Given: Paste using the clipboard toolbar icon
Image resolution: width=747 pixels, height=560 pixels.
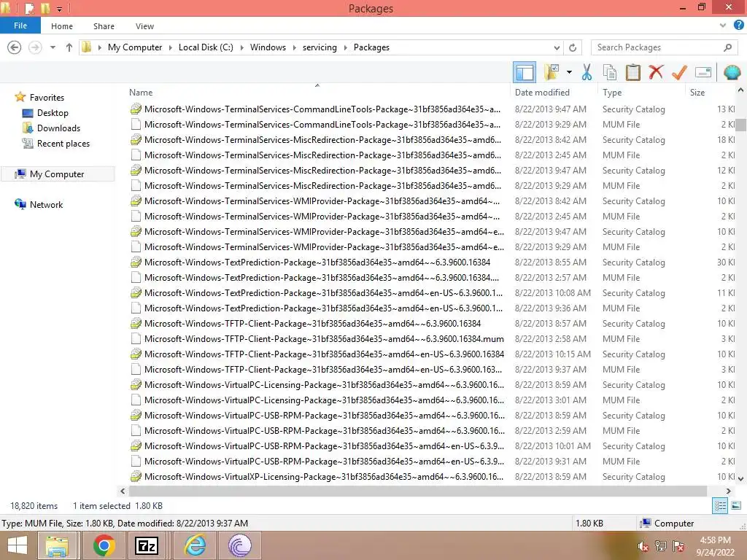Looking at the screenshot, I should [632, 72].
